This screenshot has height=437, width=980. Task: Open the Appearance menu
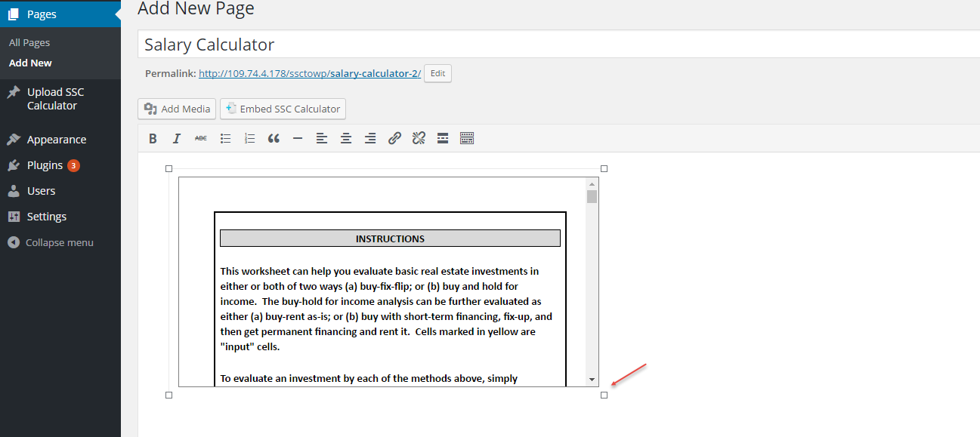pos(60,140)
